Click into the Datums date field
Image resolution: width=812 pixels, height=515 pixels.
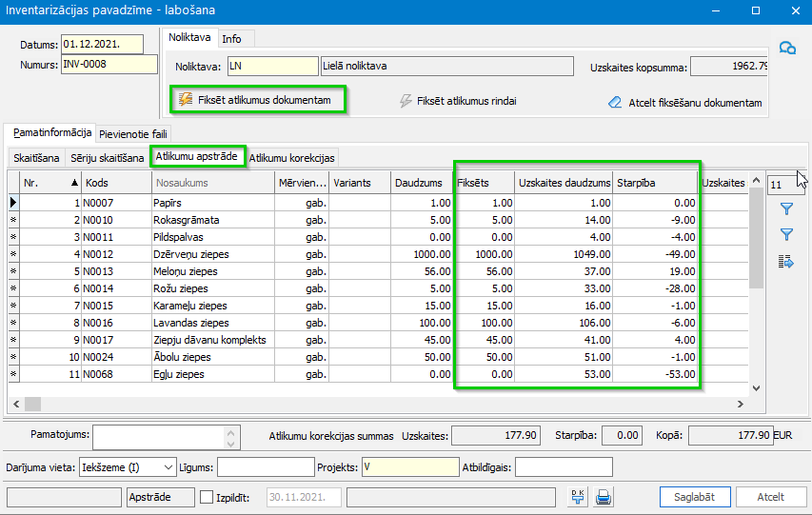click(101, 44)
